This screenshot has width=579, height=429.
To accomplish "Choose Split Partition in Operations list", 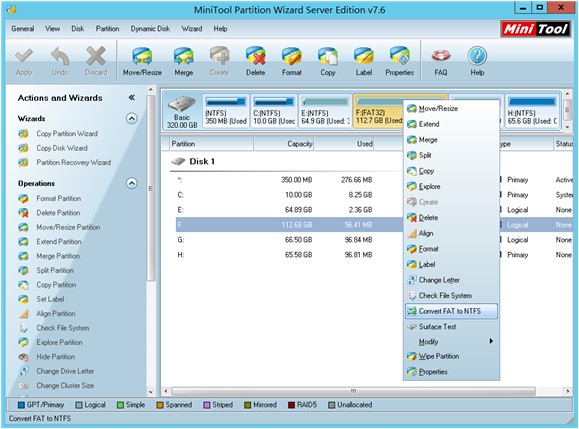I will click(x=55, y=270).
